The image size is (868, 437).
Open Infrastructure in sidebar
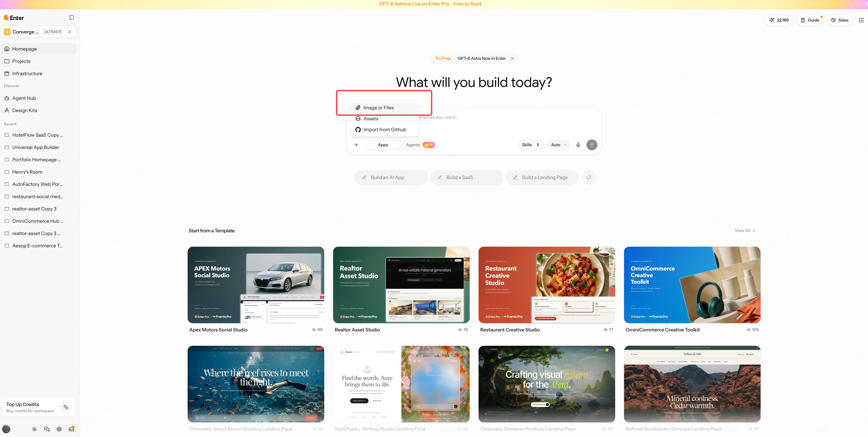[39, 73]
